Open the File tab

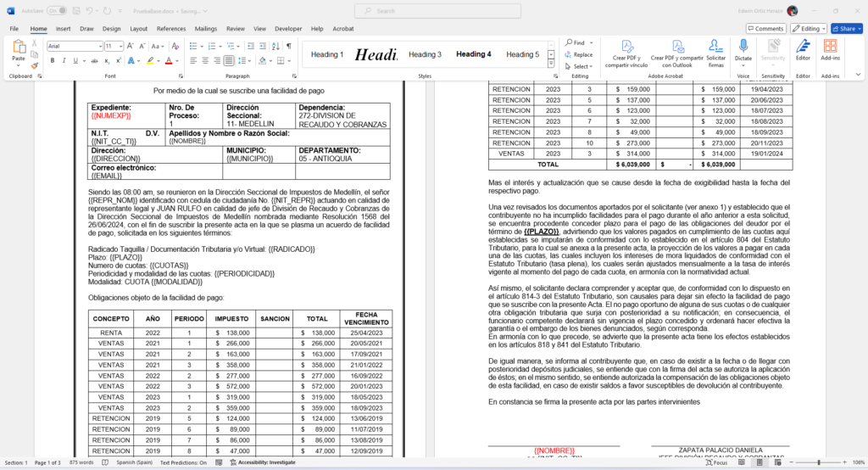coord(14,28)
